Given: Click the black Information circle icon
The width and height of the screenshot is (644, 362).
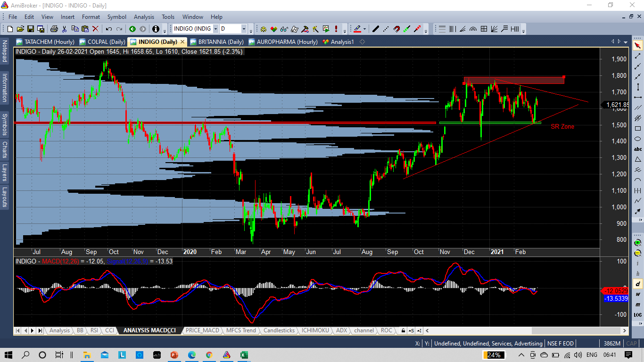Looking at the screenshot, I should [x=156, y=29].
